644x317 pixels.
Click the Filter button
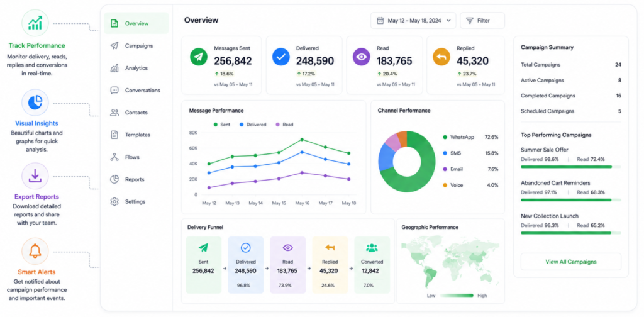pyautogui.click(x=482, y=21)
